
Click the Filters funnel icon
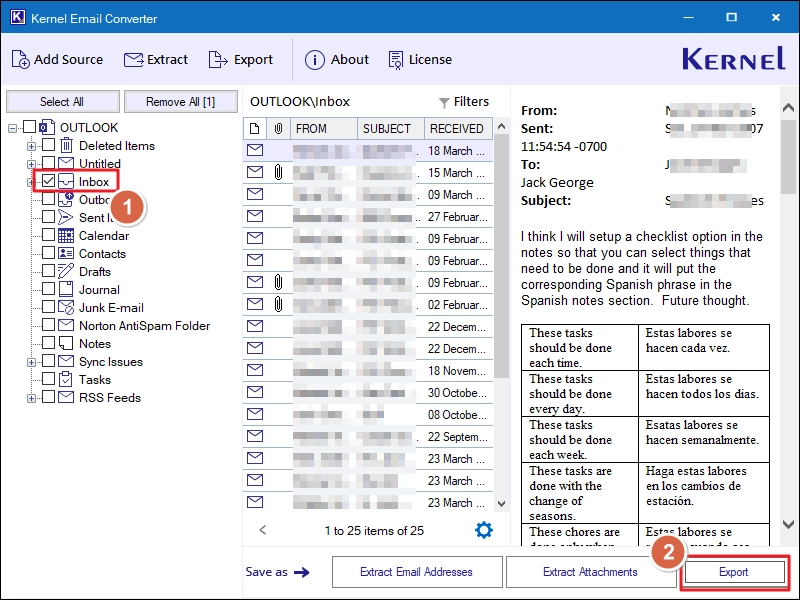click(x=444, y=103)
